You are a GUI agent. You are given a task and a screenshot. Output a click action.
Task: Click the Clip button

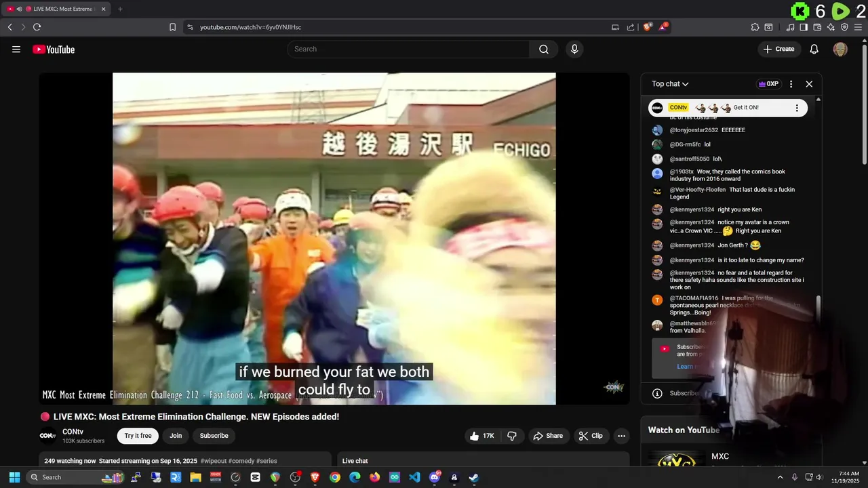coord(591,436)
